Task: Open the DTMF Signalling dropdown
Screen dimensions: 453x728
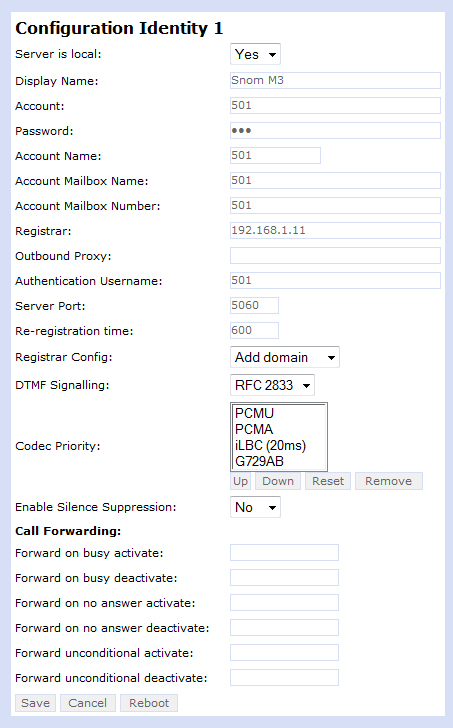Action: pyautogui.click(x=272, y=385)
